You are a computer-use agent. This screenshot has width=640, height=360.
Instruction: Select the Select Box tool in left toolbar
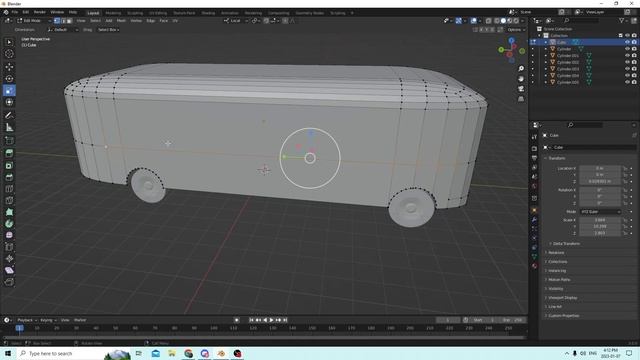click(9, 42)
